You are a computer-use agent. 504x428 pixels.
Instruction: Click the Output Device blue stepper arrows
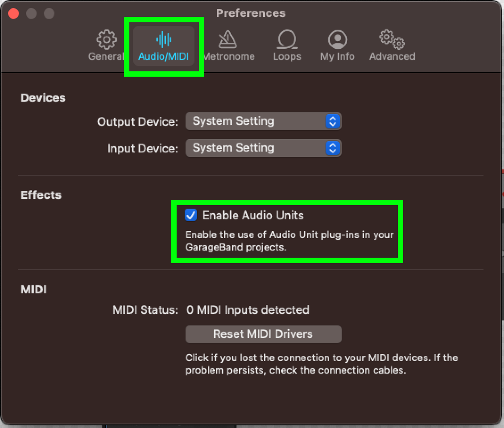(333, 121)
